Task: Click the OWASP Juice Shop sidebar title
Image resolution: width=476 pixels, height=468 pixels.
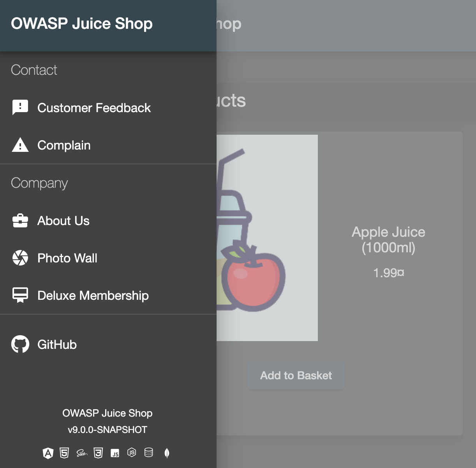Action: pos(82,24)
